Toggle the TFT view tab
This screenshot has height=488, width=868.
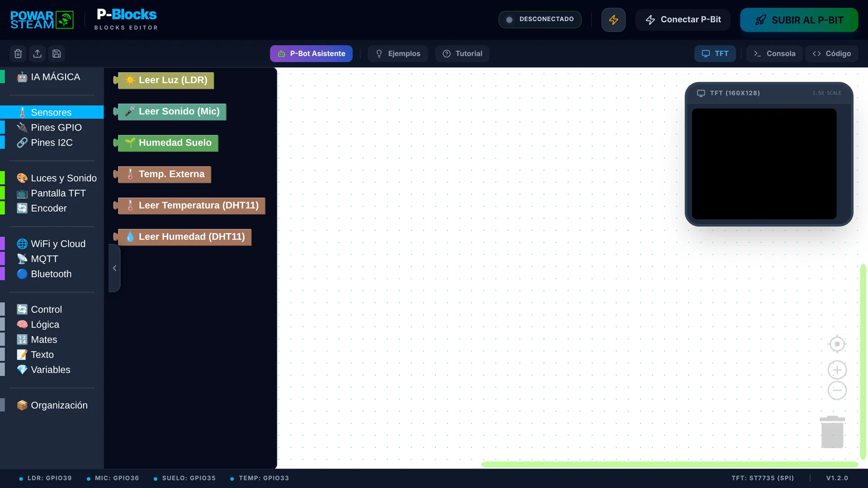tap(715, 54)
